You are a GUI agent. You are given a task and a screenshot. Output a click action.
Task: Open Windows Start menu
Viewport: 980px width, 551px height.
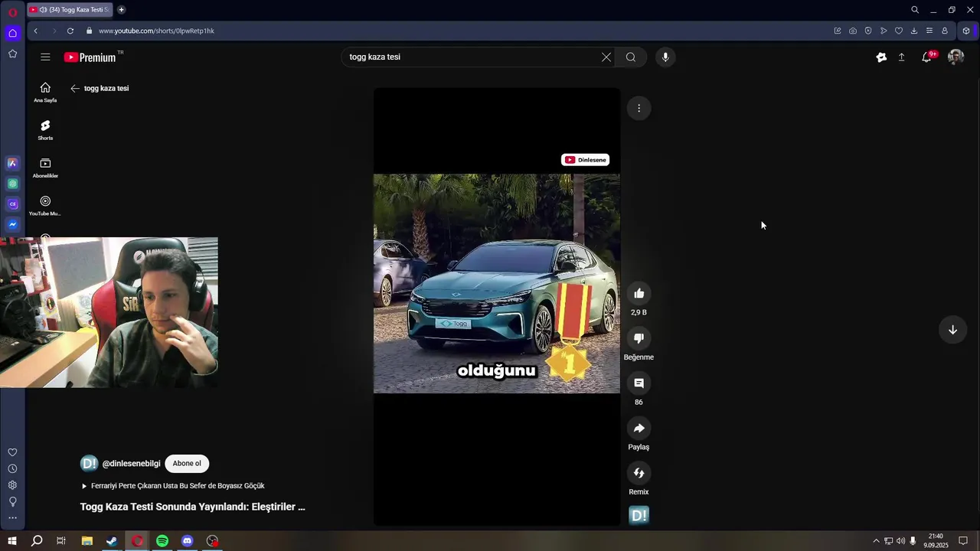click(x=12, y=541)
